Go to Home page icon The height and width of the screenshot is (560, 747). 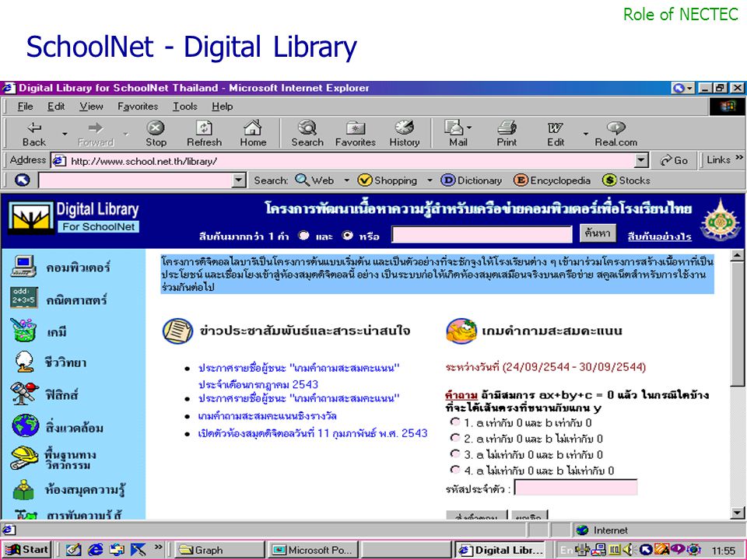click(x=252, y=127)
